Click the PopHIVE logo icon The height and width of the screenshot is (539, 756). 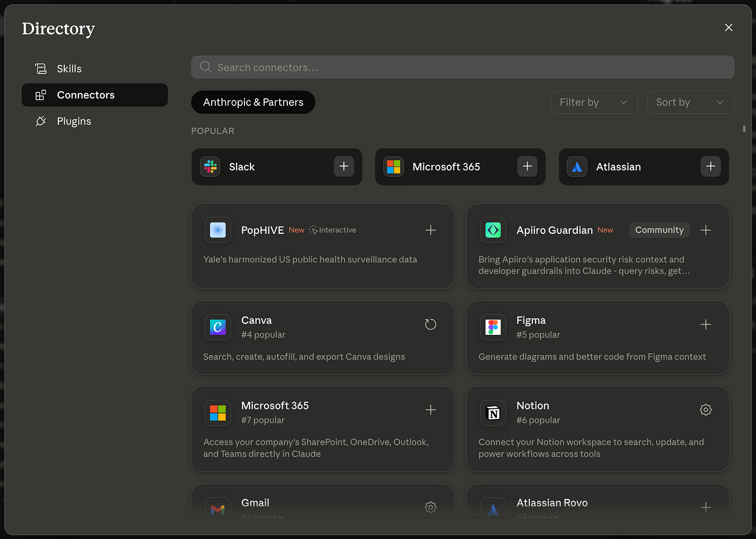pos(218,230)
